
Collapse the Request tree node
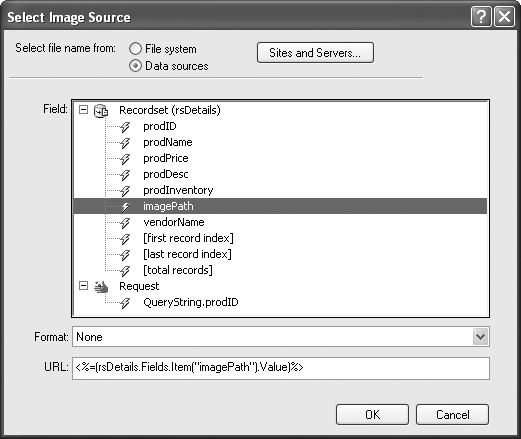[83, 286]
